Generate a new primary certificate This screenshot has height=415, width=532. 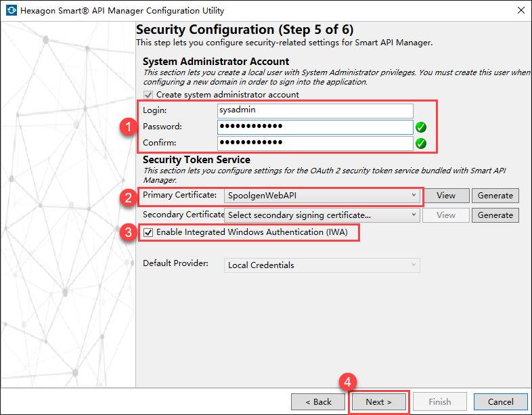(495, 196)
